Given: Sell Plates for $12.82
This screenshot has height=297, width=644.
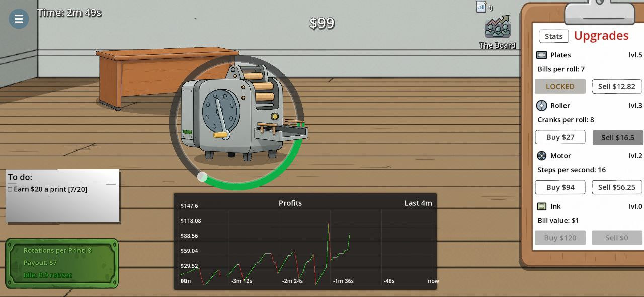Looking at the screenshot, I should pos(616,86).
